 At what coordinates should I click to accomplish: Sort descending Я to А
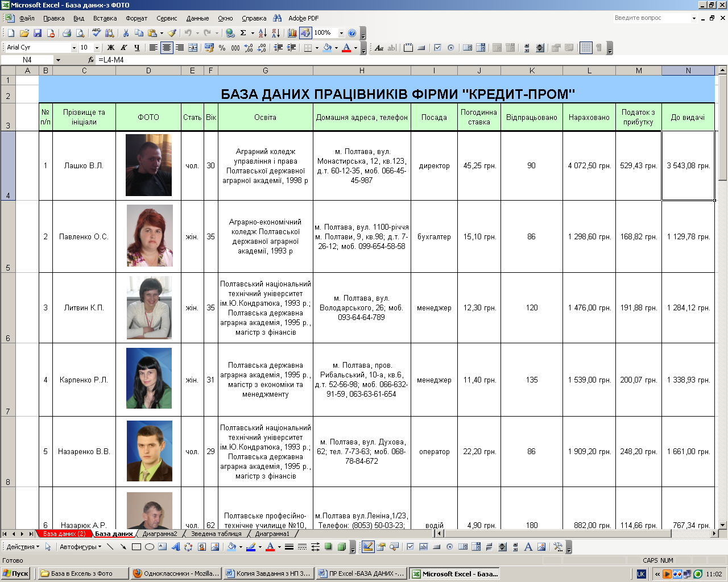[x=276, y=33]
